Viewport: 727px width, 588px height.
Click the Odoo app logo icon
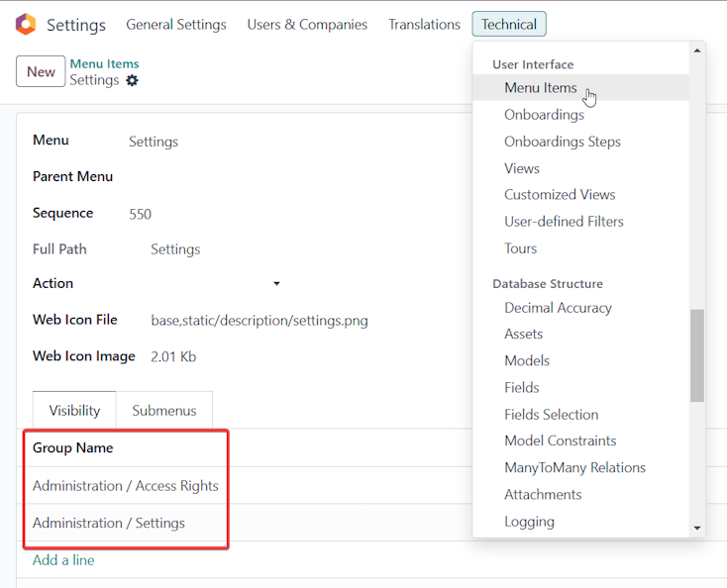coord(26,24)
